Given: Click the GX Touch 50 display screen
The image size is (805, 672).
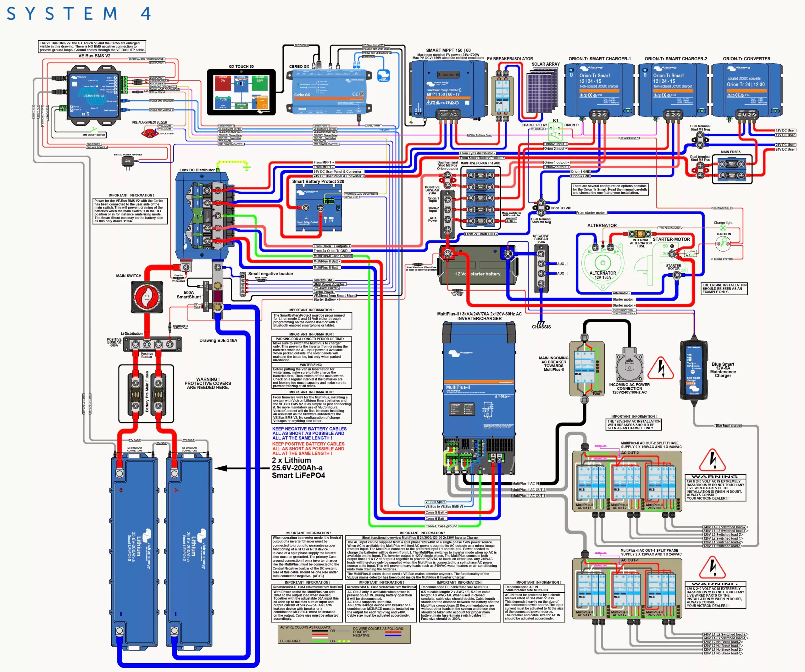Looking at the screenshot, I should pos(241,92).
